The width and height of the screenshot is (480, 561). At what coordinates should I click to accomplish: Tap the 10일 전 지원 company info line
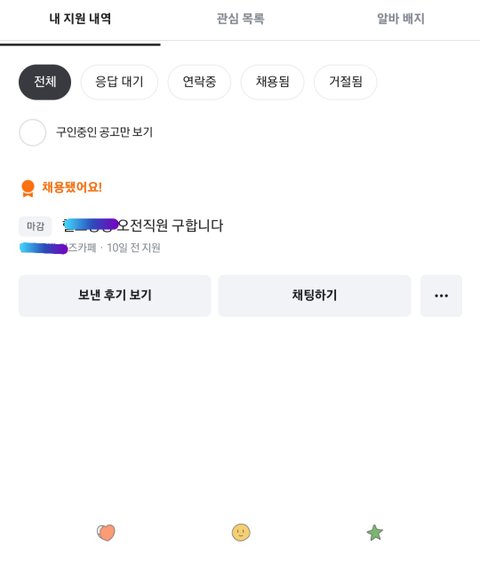(90, 248)
